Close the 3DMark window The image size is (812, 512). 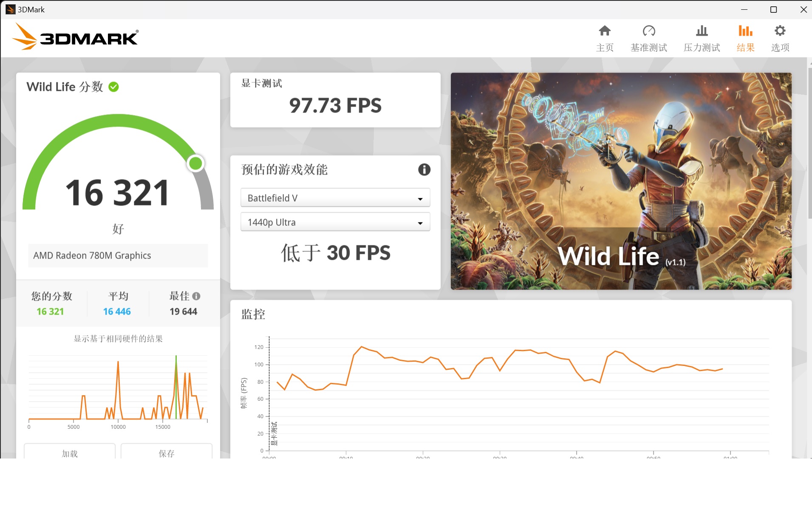(803, 9)
